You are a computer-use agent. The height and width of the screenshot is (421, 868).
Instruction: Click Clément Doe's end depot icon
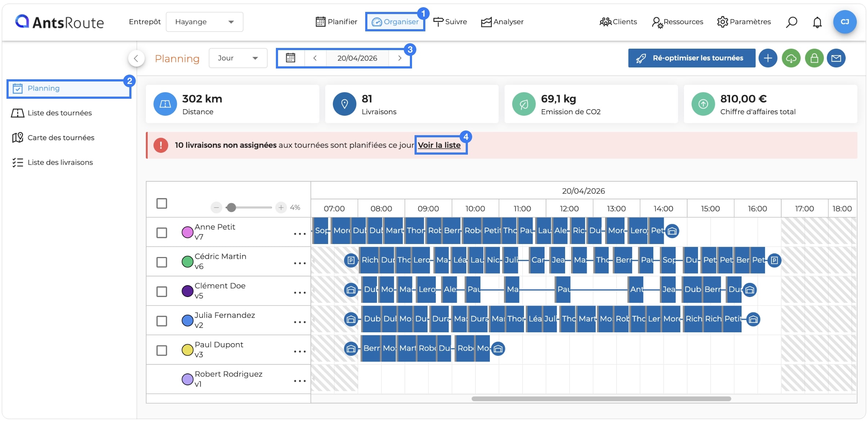coord(750,290)
